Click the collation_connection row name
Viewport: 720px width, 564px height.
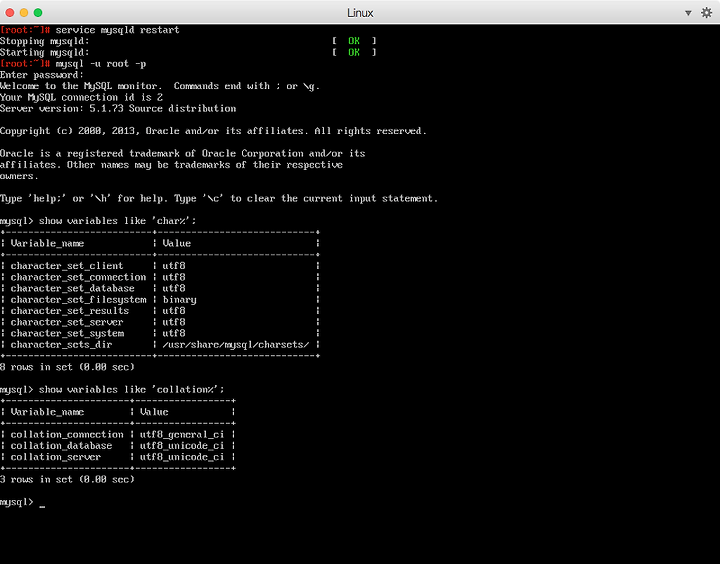click(67, 434)
